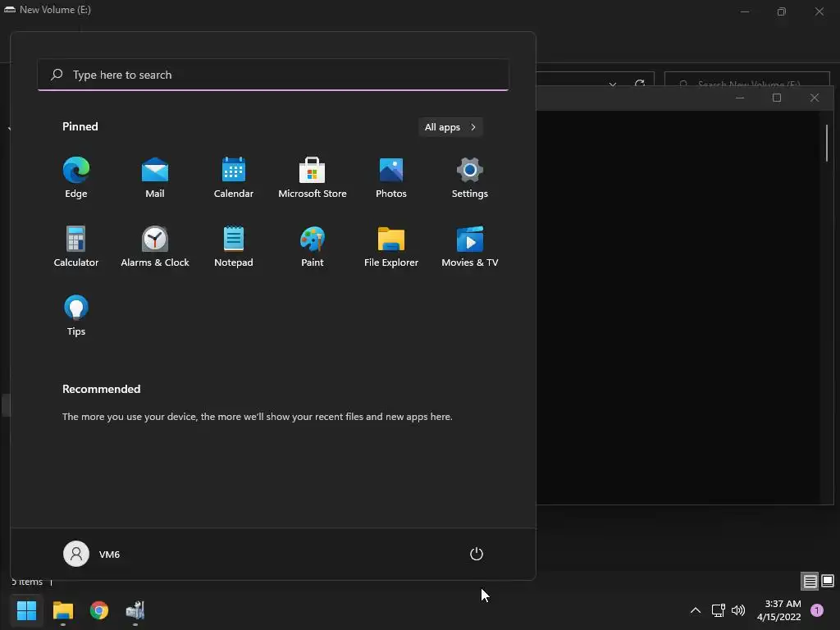
Task: Refresh the New Volume (E:) window
Action: pyautogui.click(x=640, y=84)
